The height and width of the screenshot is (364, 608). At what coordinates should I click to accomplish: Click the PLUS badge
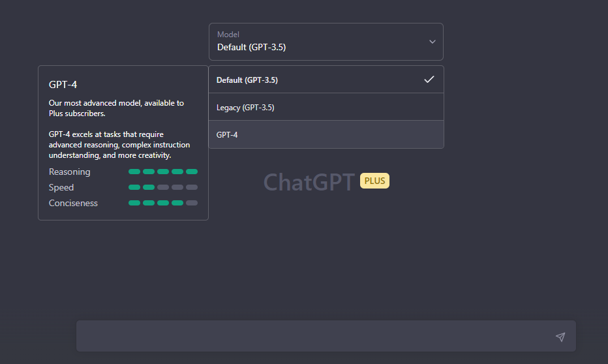pos(374,181)
